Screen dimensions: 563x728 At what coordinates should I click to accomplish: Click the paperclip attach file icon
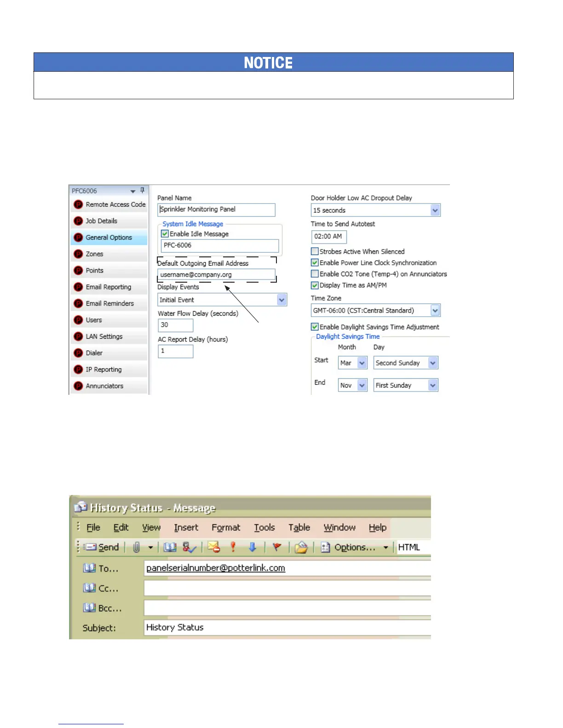(136, 547)
